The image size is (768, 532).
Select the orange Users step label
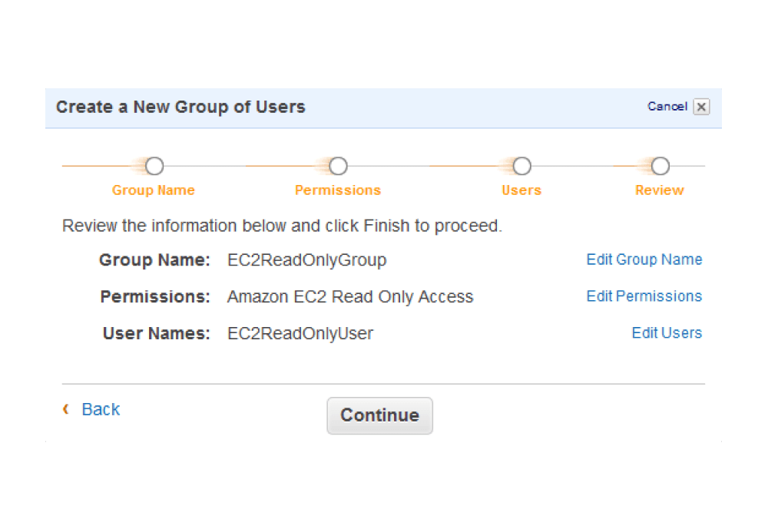pos(521,190)
